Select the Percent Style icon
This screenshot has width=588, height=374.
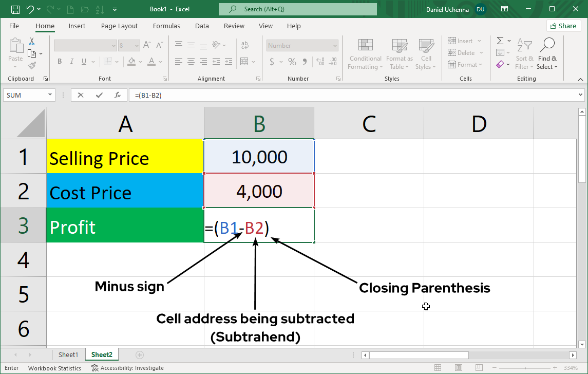[x=291, y=61]
